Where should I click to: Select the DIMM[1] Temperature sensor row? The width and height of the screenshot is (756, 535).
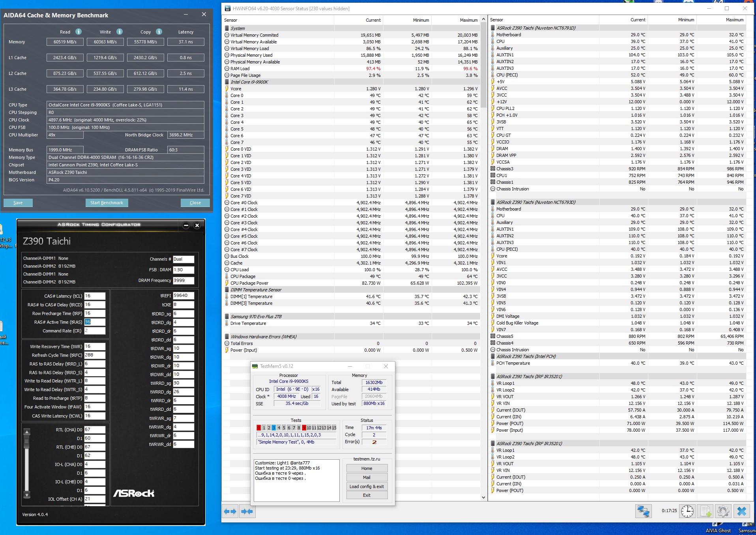pos(352,296)
